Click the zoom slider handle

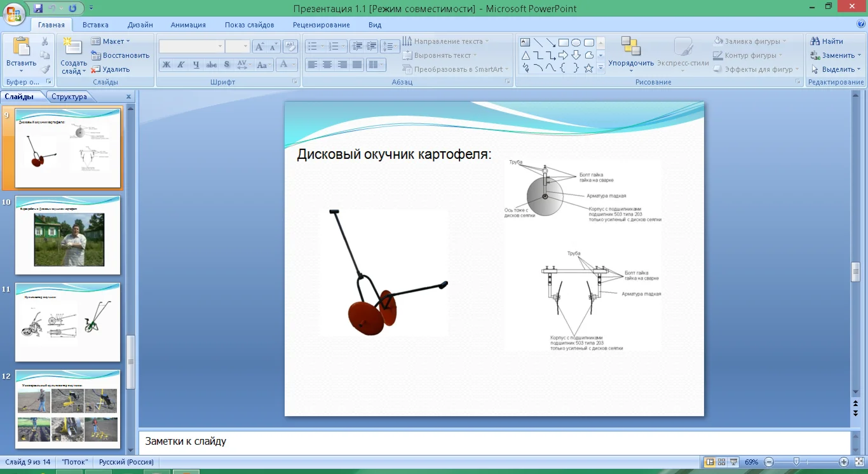796,462
